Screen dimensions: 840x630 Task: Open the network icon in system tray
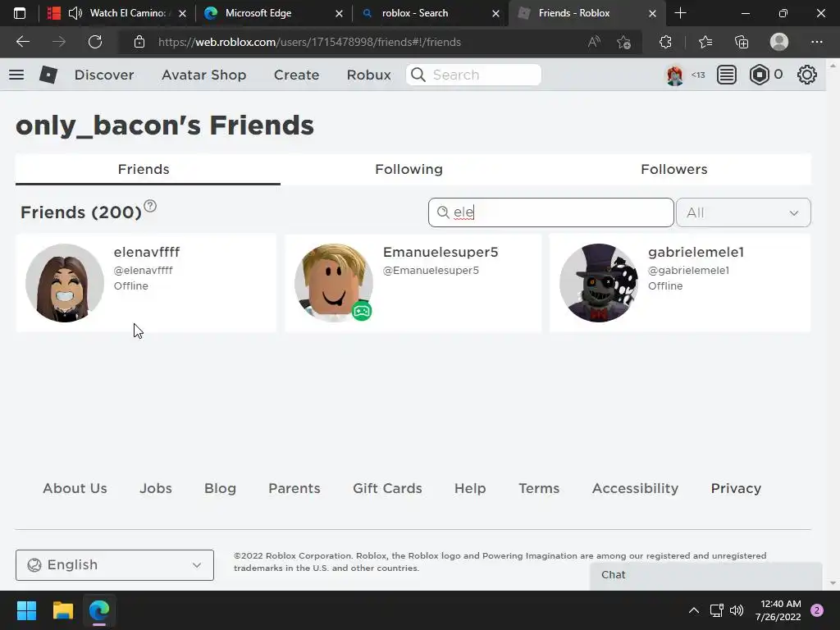click(x=716, y=610)
